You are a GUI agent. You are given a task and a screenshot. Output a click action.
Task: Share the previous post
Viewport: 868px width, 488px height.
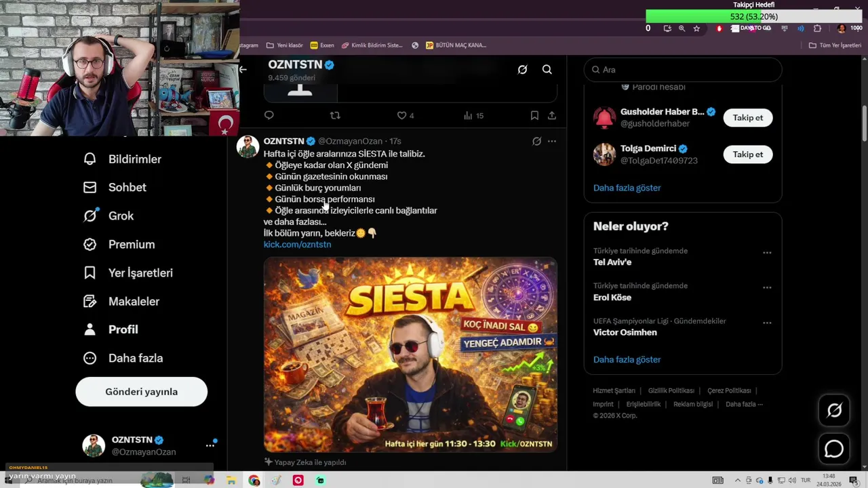point(552,115)
